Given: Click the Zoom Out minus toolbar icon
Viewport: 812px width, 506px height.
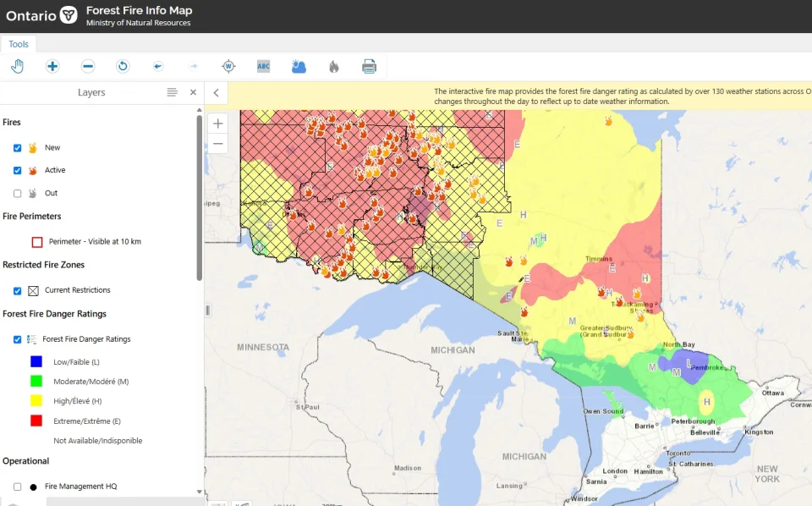Looking at the screenshot, I should pos(88,66).
